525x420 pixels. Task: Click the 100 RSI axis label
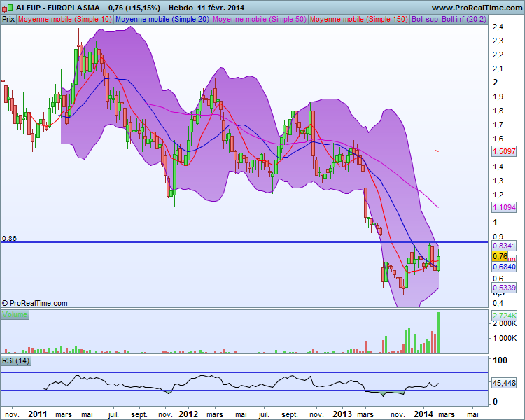(x=500, y=360)
